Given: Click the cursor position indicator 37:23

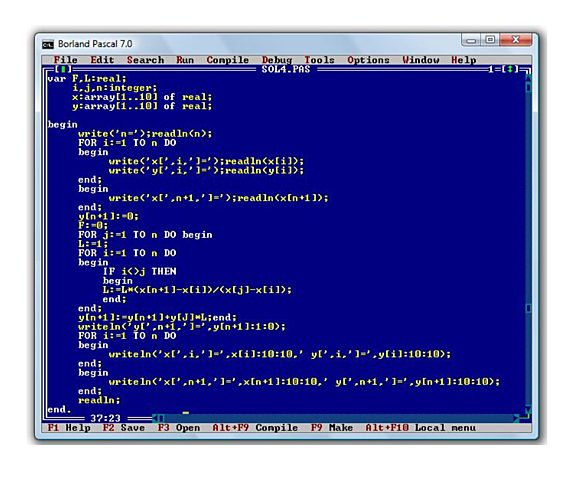Looking at the screenshot, I should click(105, 418).
